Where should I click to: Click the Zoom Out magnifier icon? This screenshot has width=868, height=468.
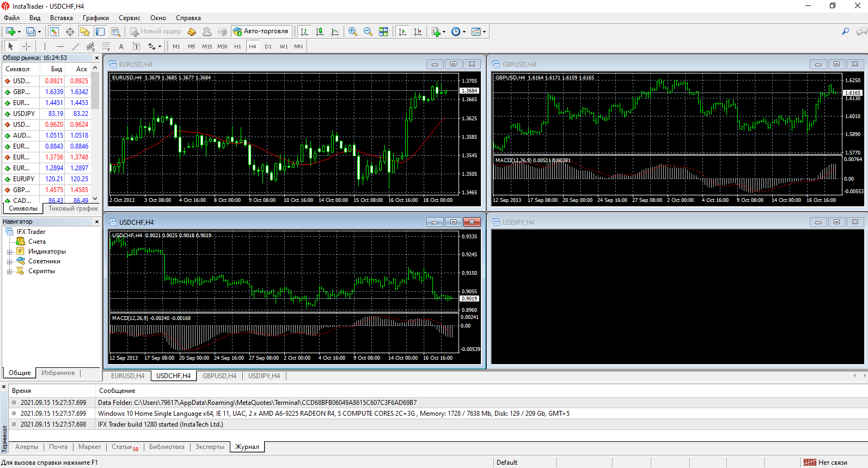[368, 32]
